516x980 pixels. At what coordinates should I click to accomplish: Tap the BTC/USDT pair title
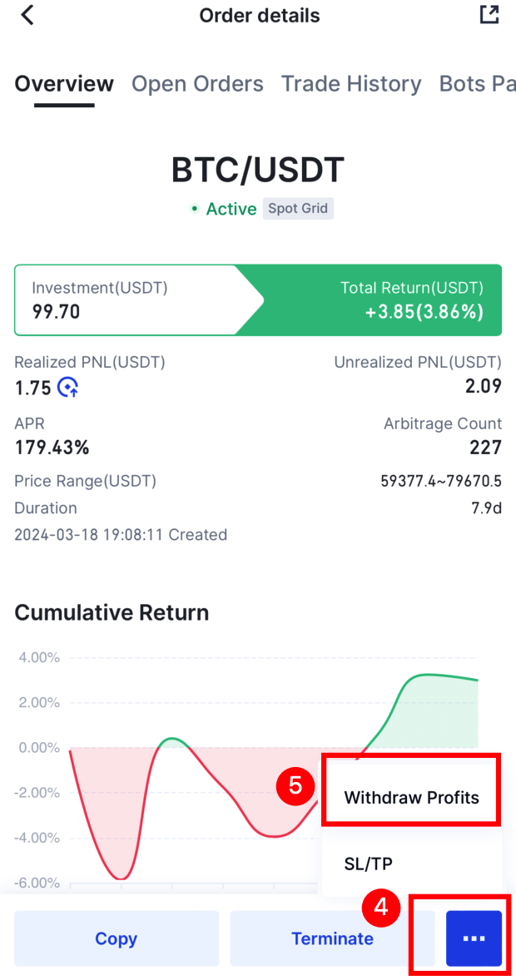257,171
